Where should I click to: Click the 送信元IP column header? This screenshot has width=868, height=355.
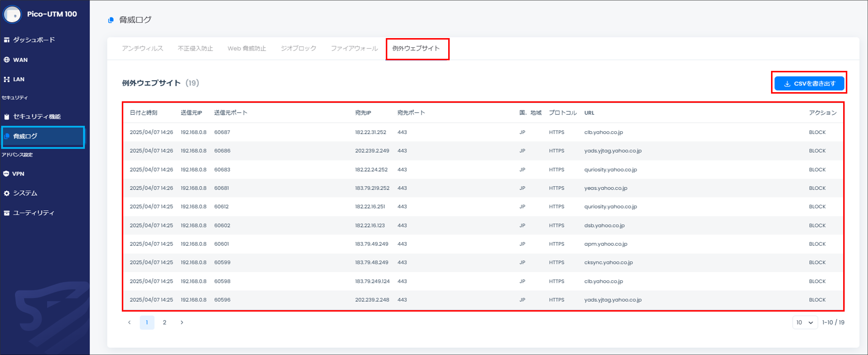tap(191, 113)
